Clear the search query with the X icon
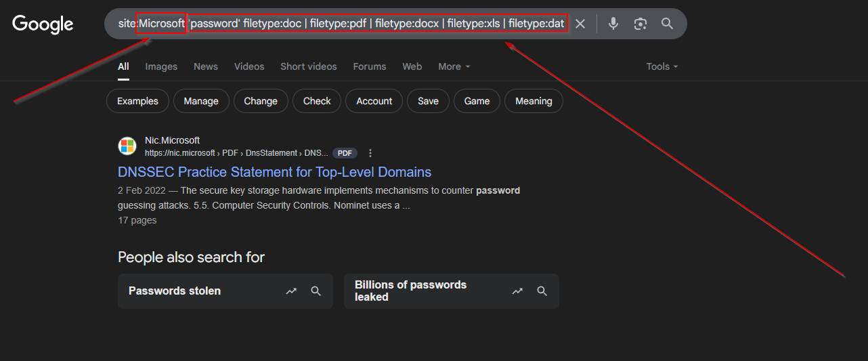868x361 pixels. (580, 24)
